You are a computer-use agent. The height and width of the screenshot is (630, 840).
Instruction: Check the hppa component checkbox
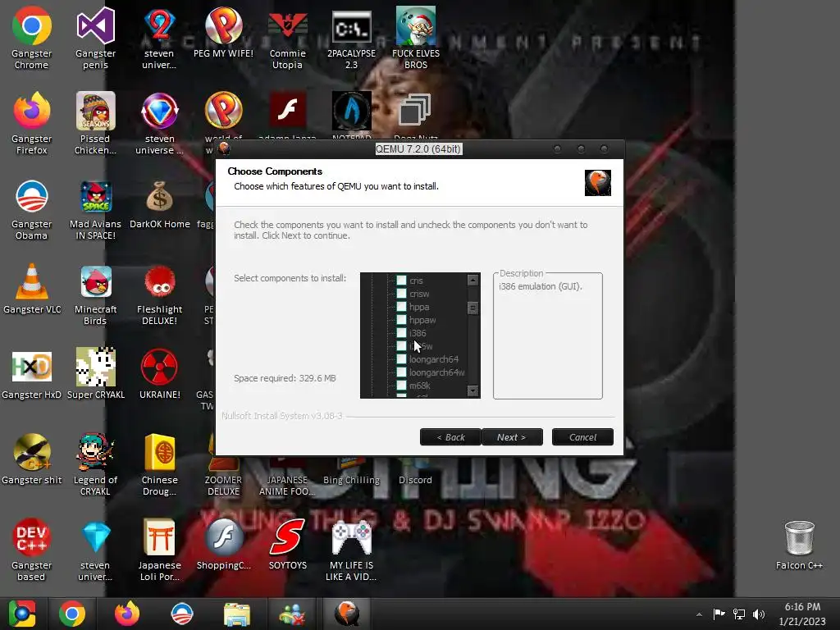pyautogui.click(x=401, y=307)
